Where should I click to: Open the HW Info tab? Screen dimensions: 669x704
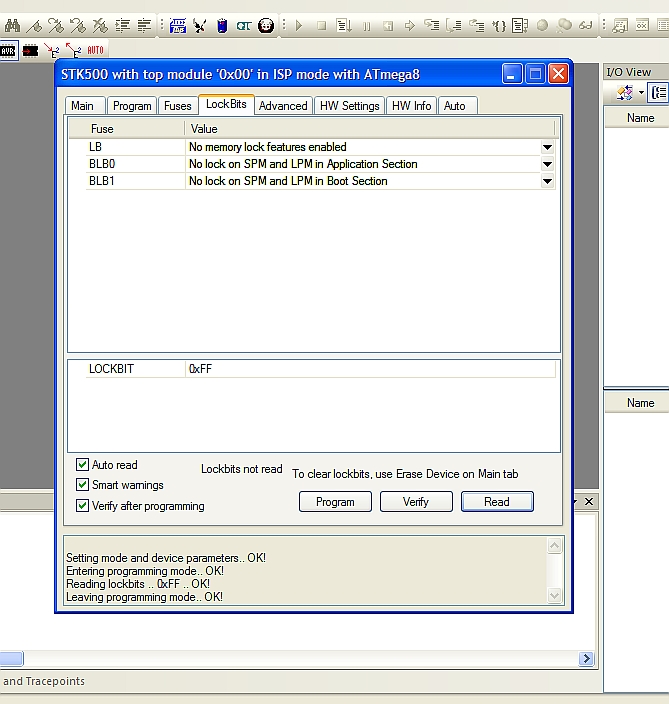click(x=411, y=106)
